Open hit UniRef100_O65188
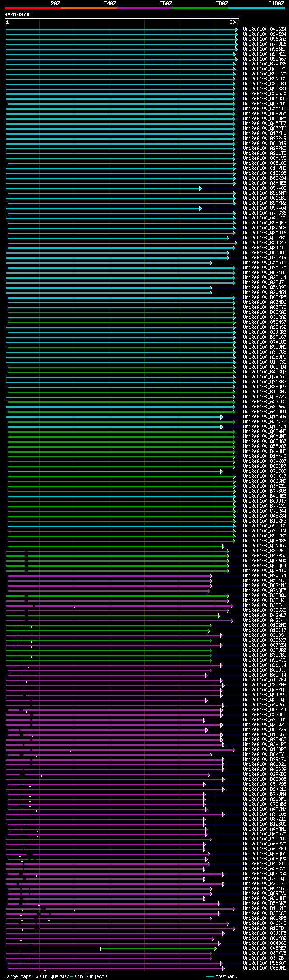The width and height of the screenshot is (289, 980). tap(265, 163)
